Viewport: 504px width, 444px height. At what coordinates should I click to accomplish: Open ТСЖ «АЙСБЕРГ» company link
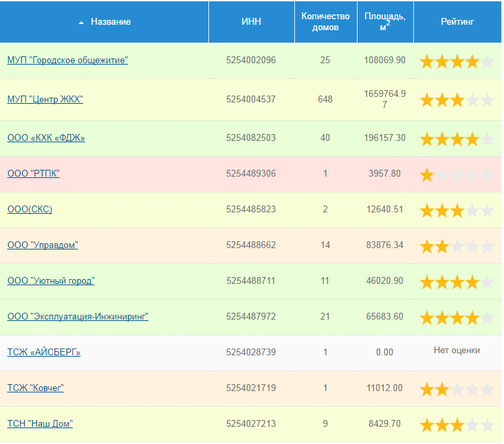tap(44, 353)
